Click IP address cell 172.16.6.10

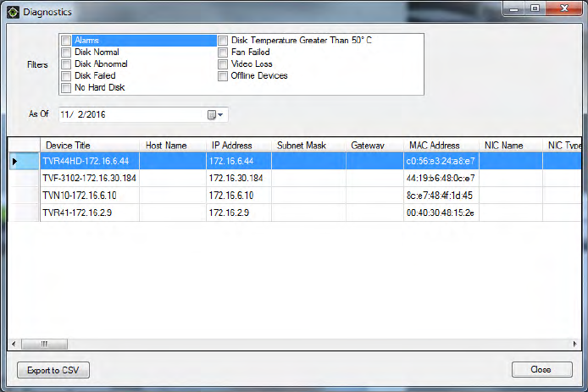point(238,196)
